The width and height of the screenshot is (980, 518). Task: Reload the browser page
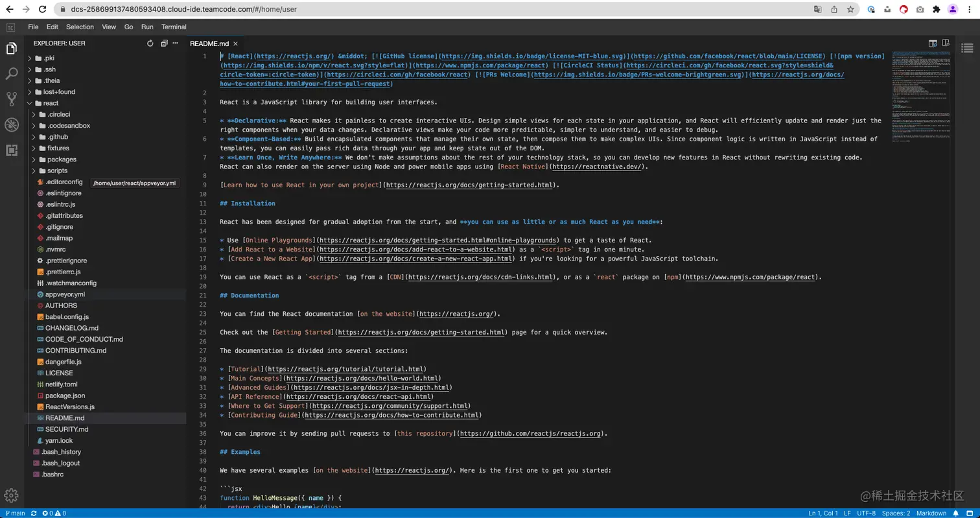tap(42, 10)
